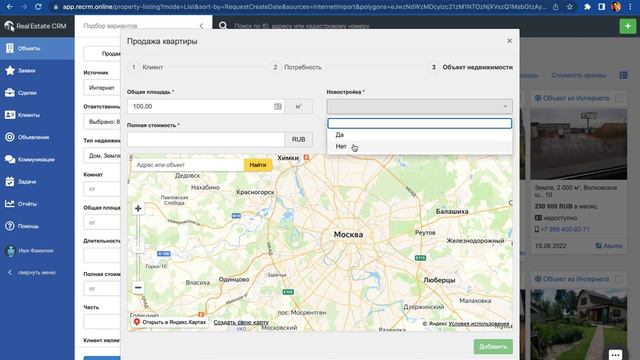Click yellow Найти button on map
640x360 pixels.
[x=258, y=165]
